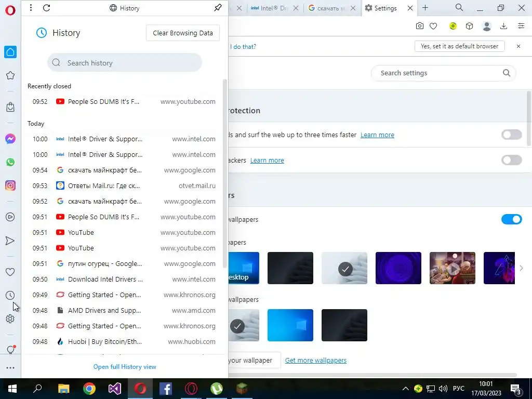Click the tab search magnifier icon
The height and width of the screenshot is (399, 532).
459,7
